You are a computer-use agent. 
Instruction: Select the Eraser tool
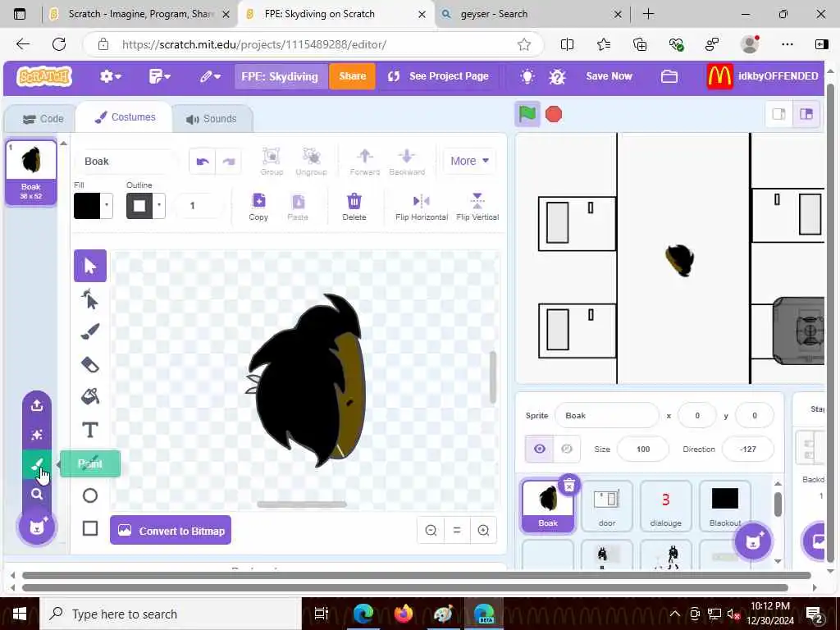pos(90,365)
